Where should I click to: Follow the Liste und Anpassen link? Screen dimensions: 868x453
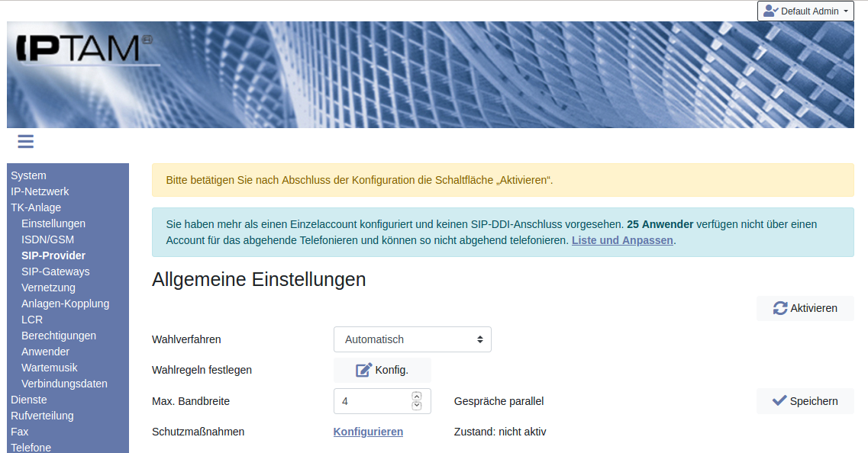[x=622, y=240]
